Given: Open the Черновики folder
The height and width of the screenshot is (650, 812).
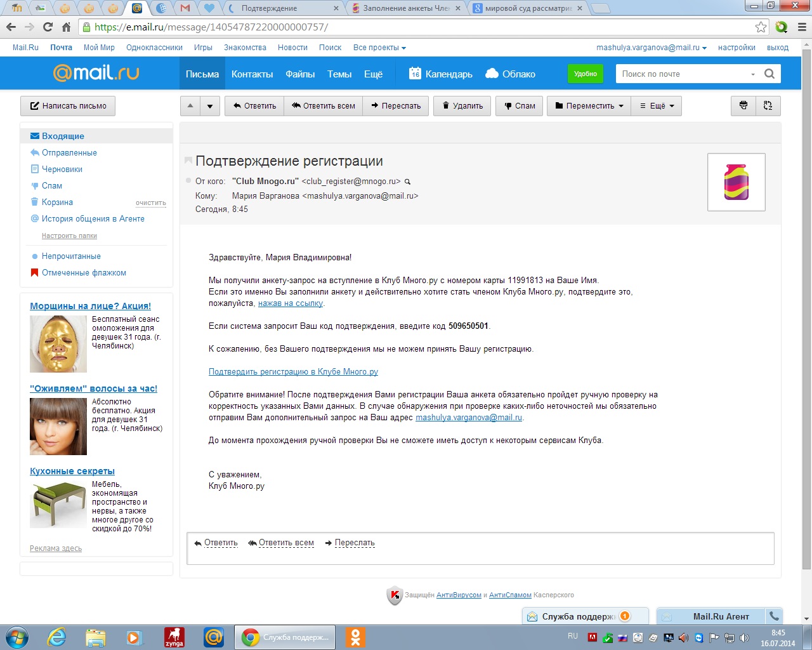Looking at the screenshot, I should [62, 169].
